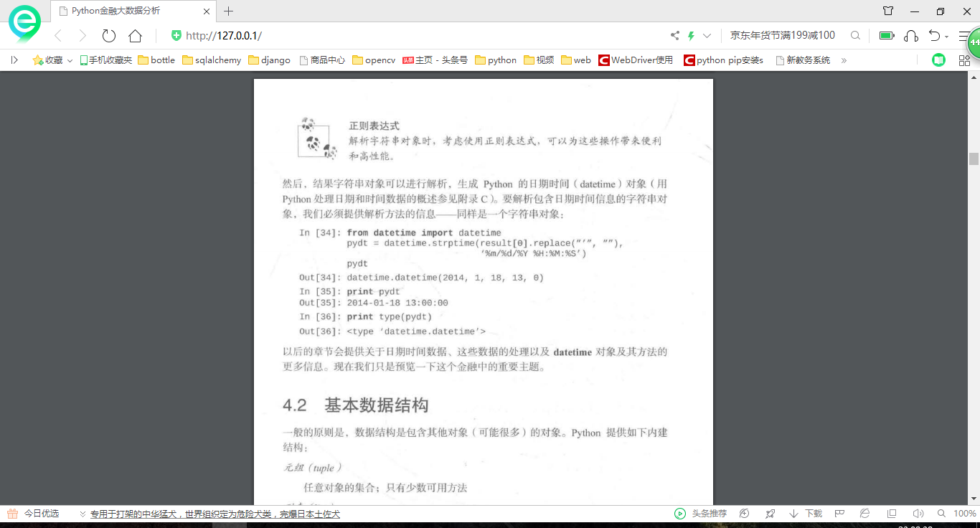Click the green security shield icon
Image resolution: width=980 pixels, height=528 pixels.
[176, 36]
